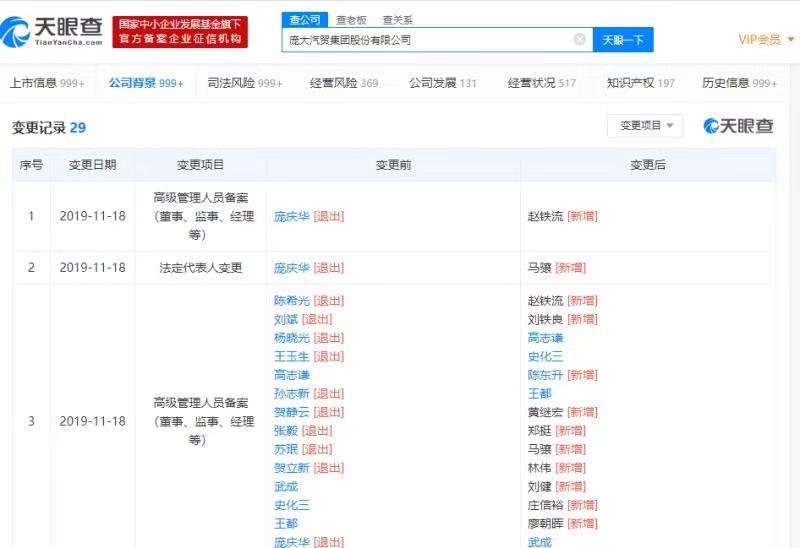Click the 天眼查 logo at top left
Image resolution: width=800 pixels, height=548 pixels.
(x=52, y=31)
